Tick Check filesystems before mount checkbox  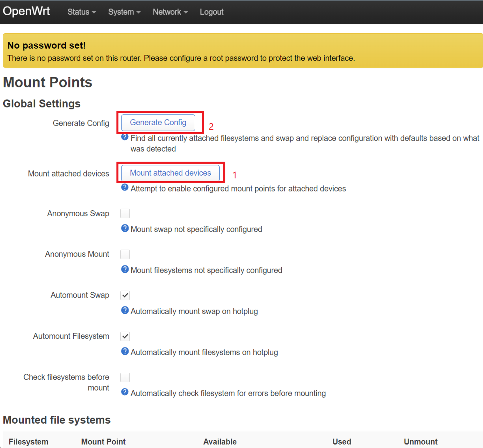pos(125,377)
